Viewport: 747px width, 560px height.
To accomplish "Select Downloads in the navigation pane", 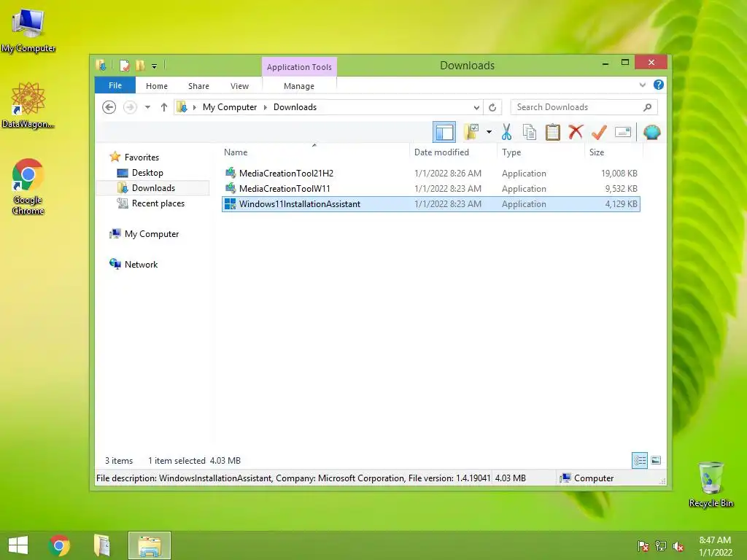I will pyautogui.click(x=153, y=188).
